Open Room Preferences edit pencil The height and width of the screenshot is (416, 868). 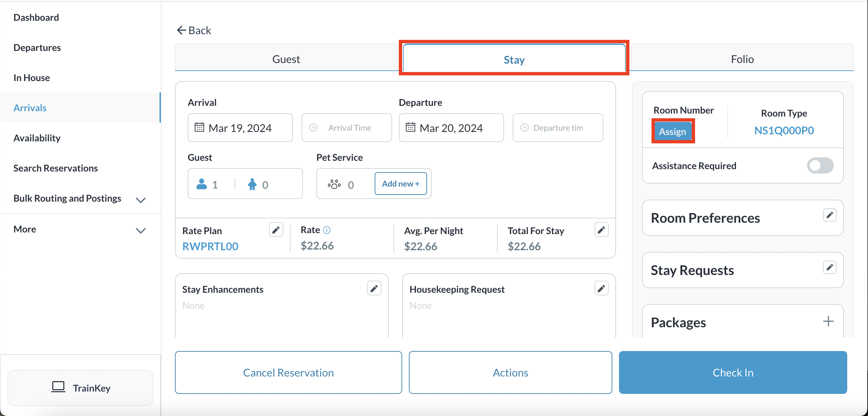click(829, 215)
